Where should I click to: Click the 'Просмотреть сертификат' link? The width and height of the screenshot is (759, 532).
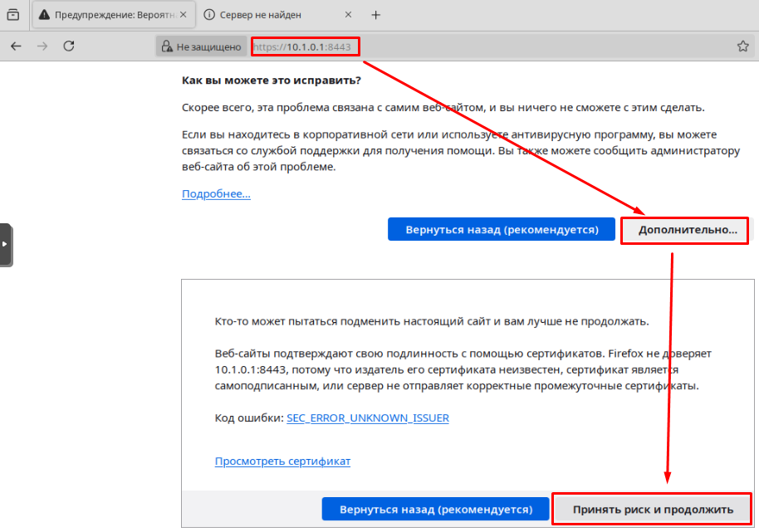click(282, 461)
